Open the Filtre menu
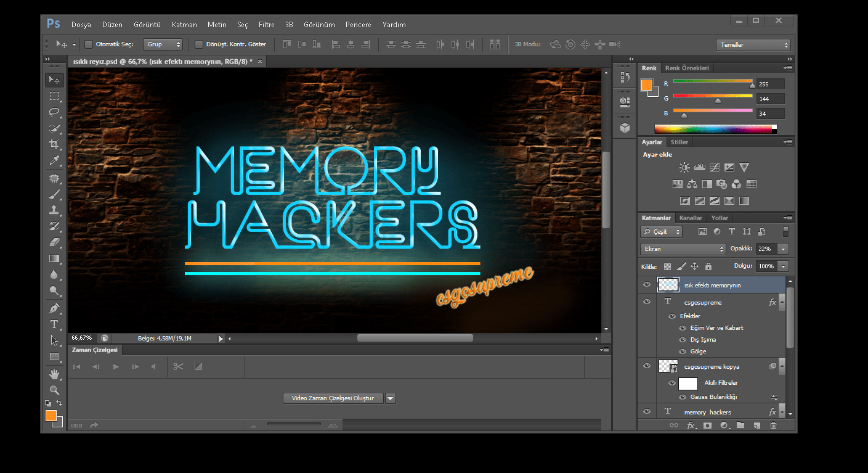The image size is (868, 473). click(x=267, y=25)
